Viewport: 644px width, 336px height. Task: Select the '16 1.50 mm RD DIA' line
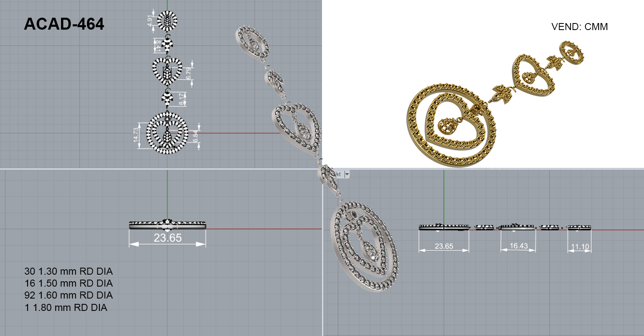[68, 283]
